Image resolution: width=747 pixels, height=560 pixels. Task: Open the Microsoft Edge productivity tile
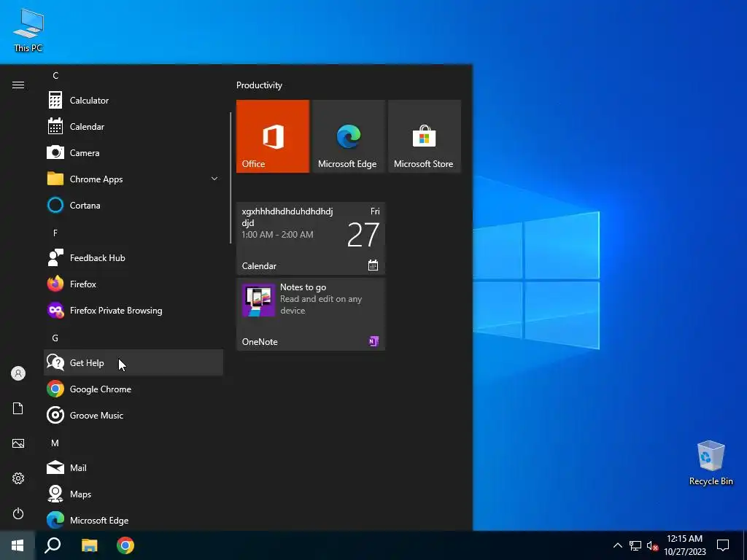349,136
